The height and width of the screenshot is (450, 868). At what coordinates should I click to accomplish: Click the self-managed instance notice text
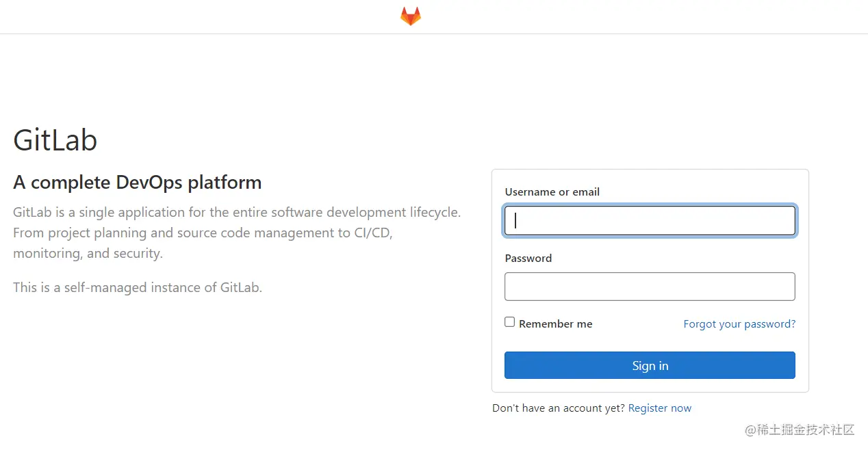pyautogui.click(x=138, y=287)
